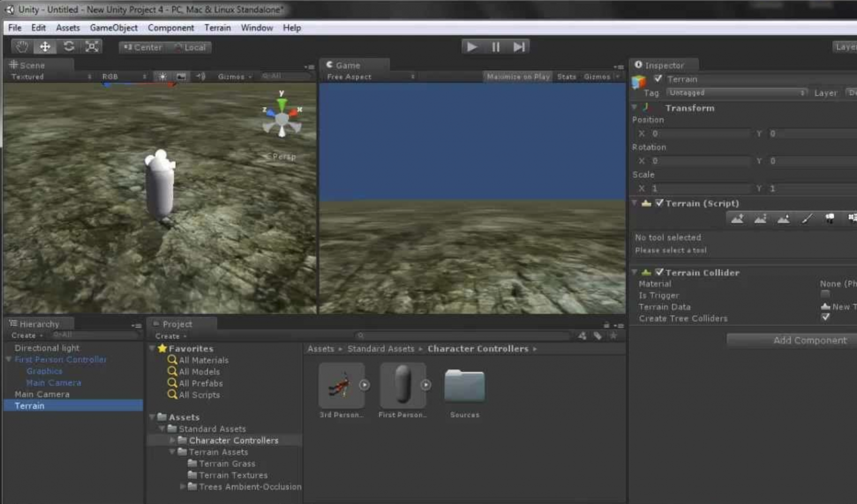Screen dimensions: 857x504
Task: Click the Save Search star icon
Action: point(613,336)
